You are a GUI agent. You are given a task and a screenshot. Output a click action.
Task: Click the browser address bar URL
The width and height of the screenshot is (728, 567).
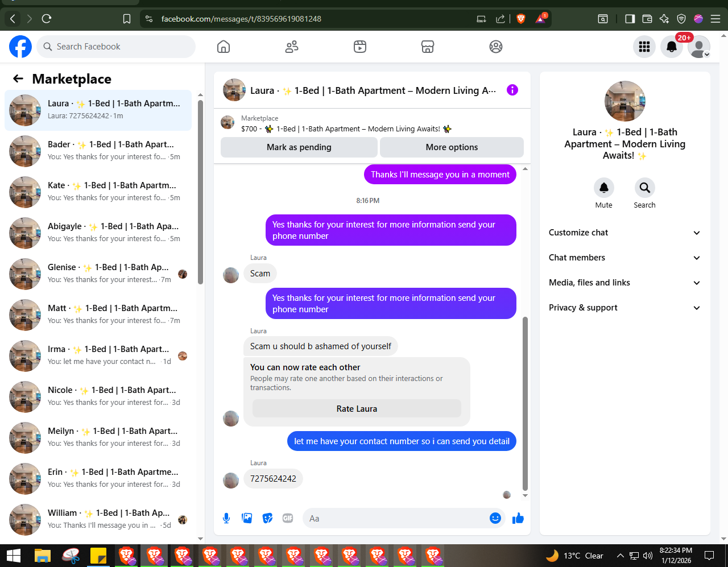pos(241,19)
